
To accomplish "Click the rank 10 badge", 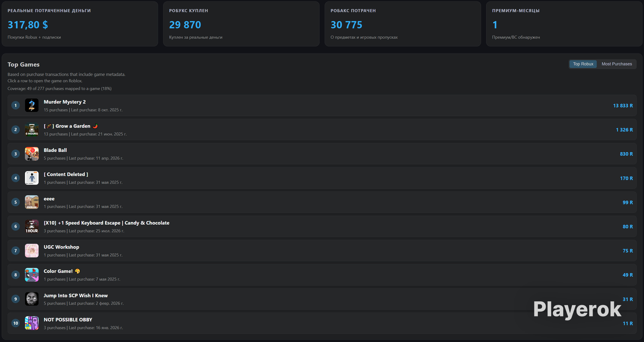I will (15, 323).
